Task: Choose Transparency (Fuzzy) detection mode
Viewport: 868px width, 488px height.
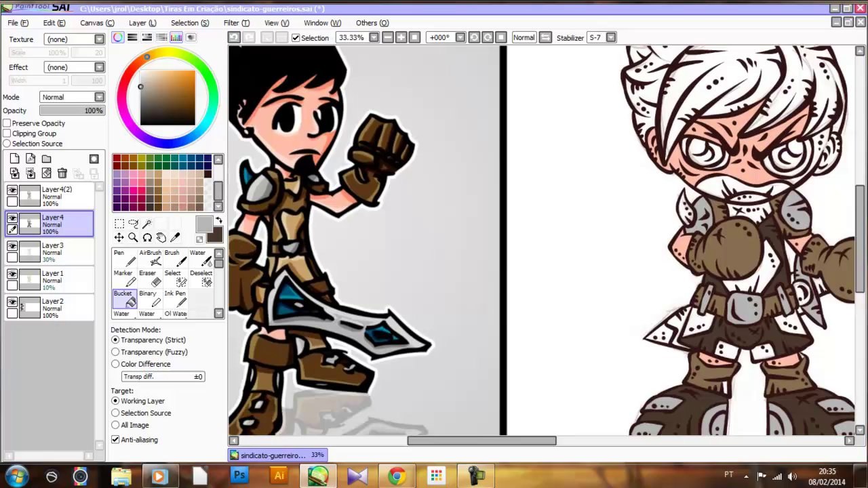Action: point(115,352)
